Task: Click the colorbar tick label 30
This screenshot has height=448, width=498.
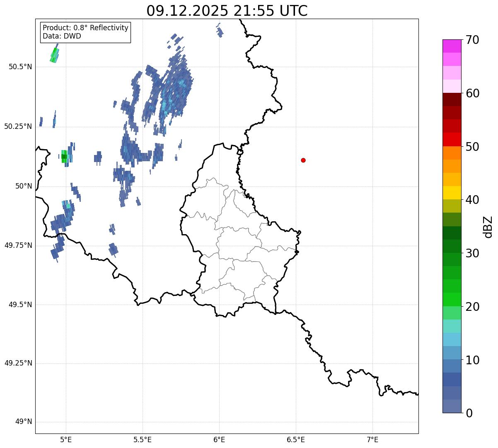Action: [x=472, y=253]
